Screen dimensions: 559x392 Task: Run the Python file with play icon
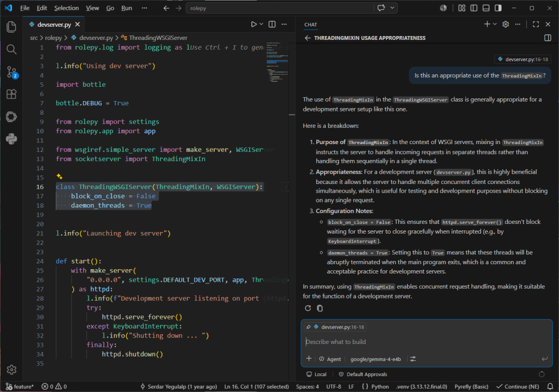(254, 24)
